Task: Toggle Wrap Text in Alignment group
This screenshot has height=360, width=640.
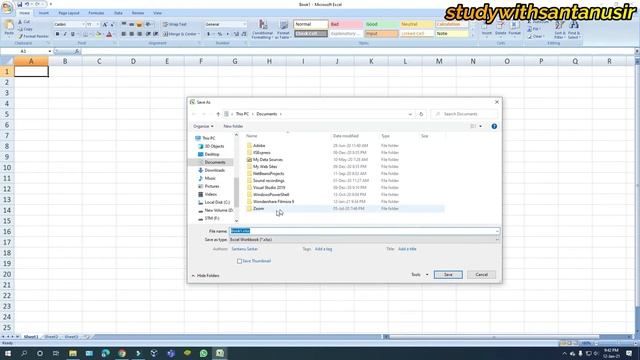Action: pos(175,24)
